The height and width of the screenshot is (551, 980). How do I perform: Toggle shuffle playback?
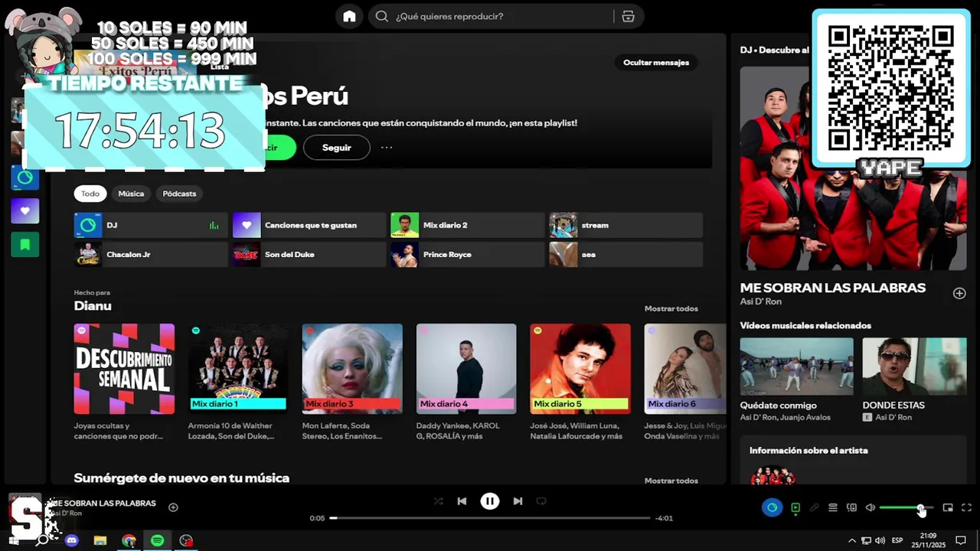(x=438, y=501)
